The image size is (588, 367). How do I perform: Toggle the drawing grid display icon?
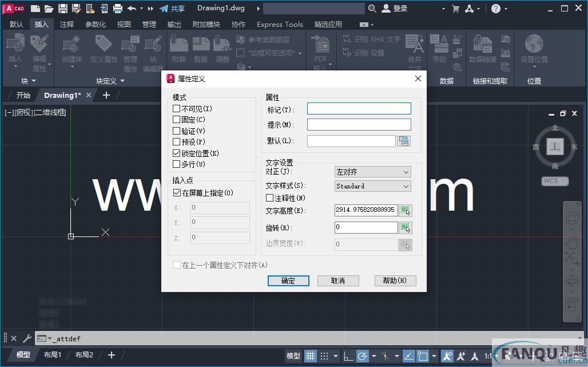(x=310, y=356)
